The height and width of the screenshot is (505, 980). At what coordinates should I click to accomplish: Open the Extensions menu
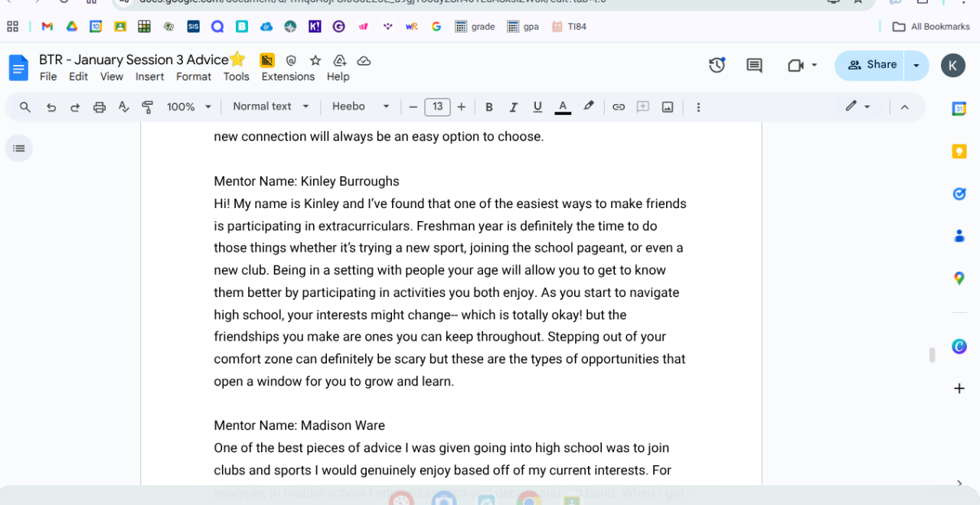[x=288, y=77]
